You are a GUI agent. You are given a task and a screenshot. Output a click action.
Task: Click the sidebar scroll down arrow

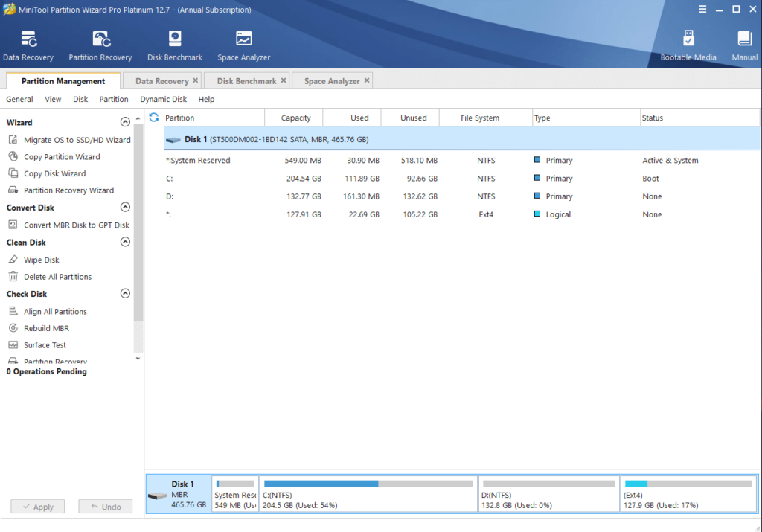tap(138, 359)
